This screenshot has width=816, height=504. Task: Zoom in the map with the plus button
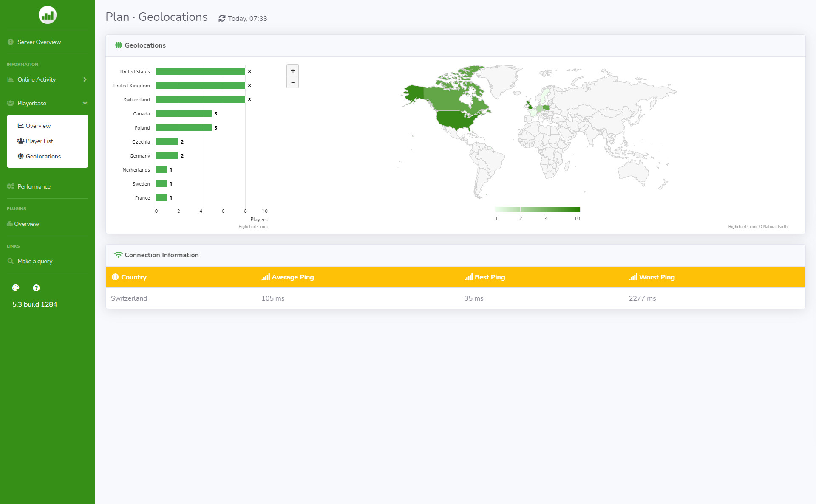(292, 70)
